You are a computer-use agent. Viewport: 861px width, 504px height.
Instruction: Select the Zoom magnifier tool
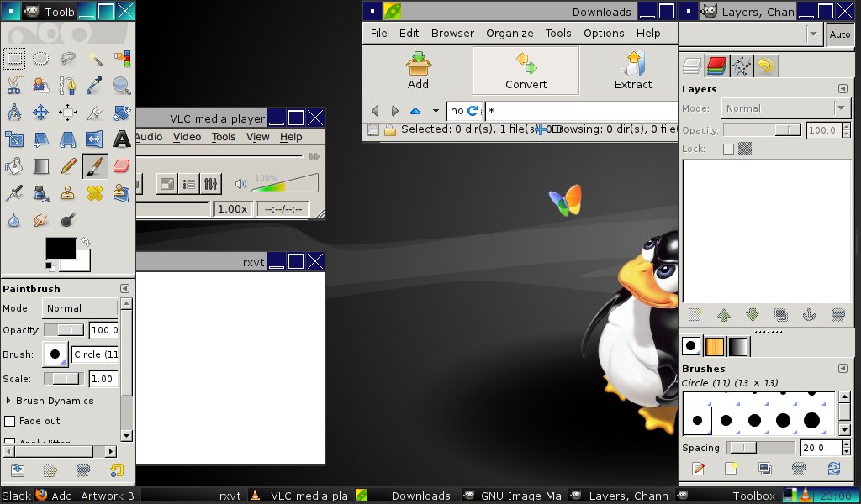121,85
